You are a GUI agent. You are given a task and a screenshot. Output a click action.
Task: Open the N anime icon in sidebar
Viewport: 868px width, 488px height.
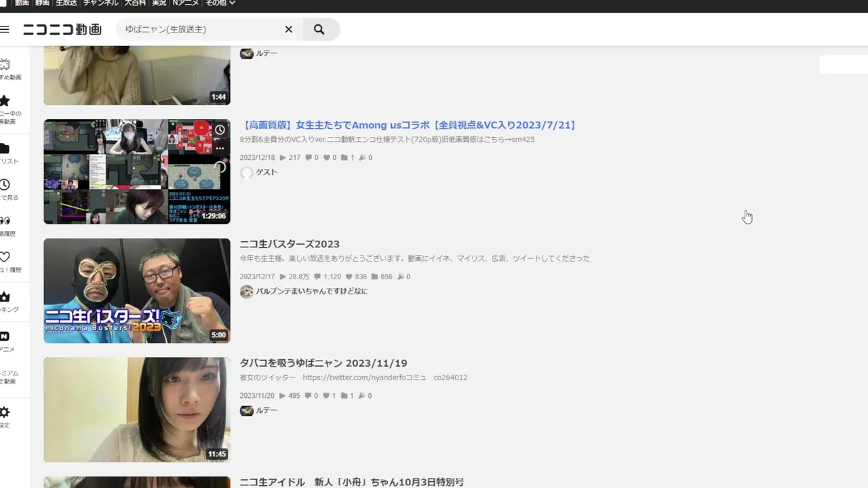[5, 337]
